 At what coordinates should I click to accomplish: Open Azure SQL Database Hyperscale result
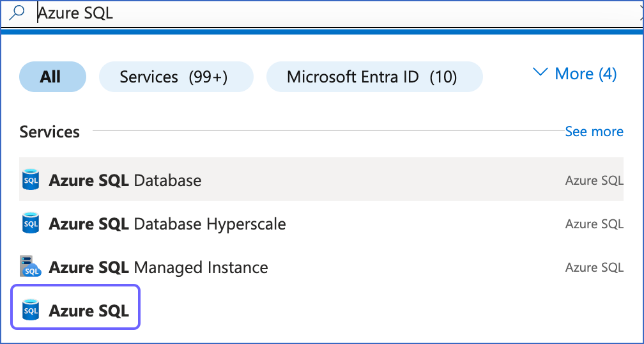(321, 224)
